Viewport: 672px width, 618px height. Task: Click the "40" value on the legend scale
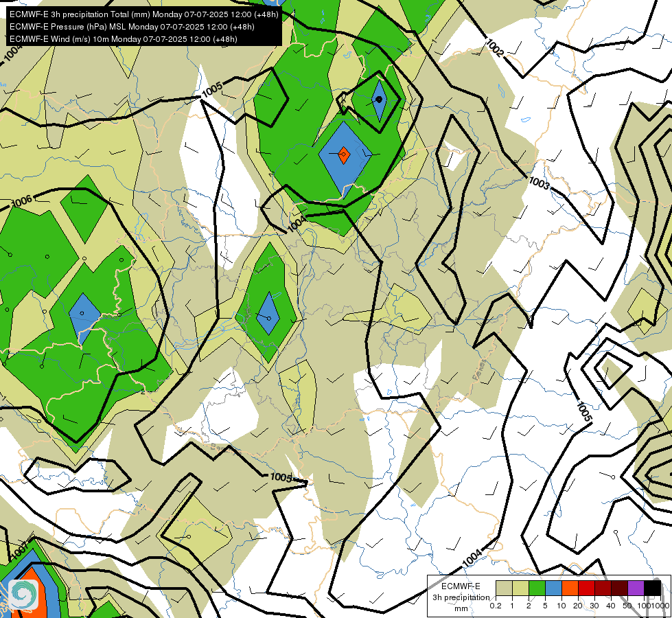[x=611, y=606]
